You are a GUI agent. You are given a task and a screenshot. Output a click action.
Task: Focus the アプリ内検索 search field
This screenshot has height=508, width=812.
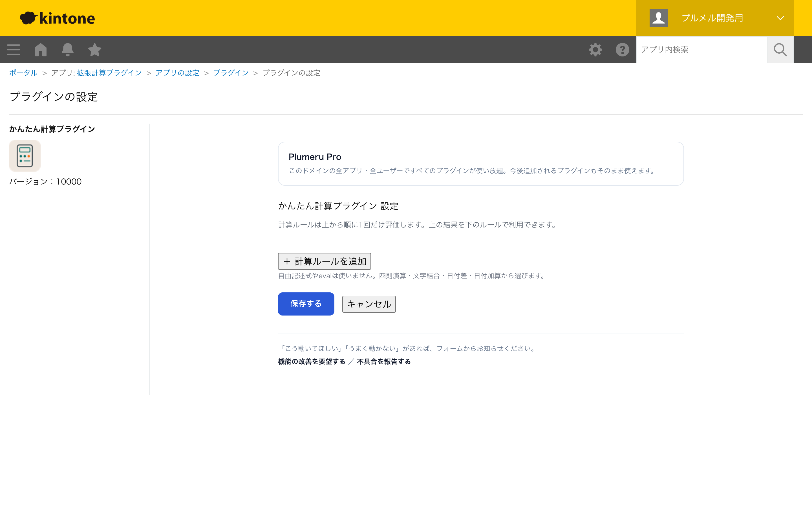tap(701, 50)
